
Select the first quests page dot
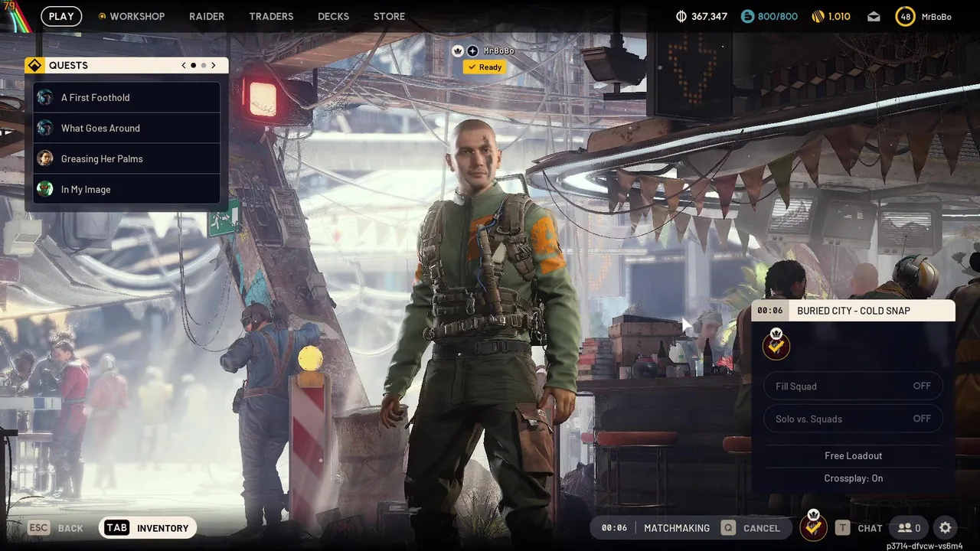click(193, 66)
